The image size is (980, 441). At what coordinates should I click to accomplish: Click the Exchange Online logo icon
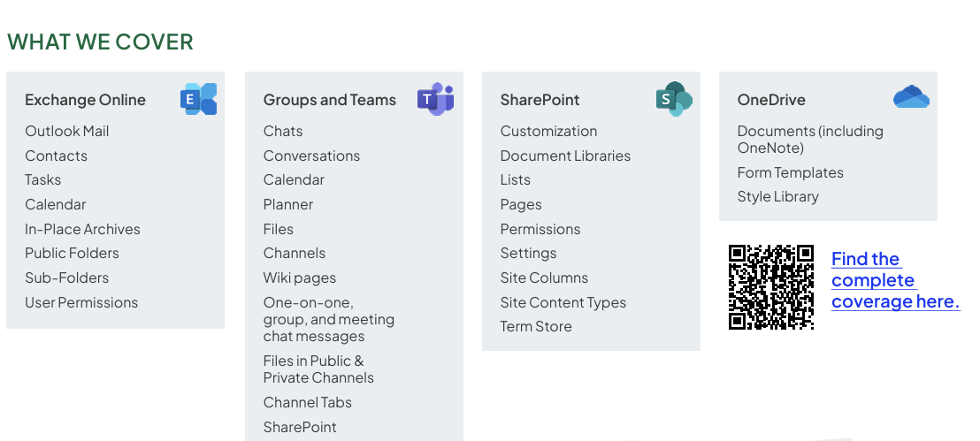coord(199,99)
